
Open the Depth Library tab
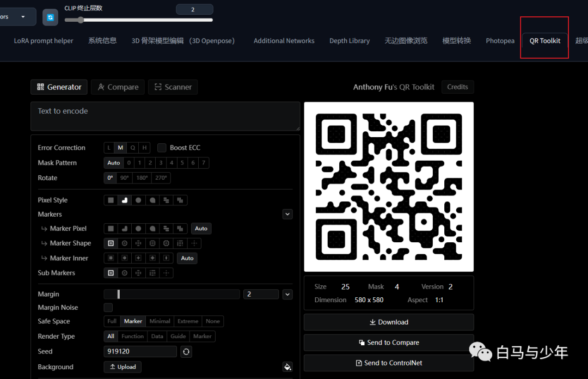pyautogui.click(x=349, y=41)
